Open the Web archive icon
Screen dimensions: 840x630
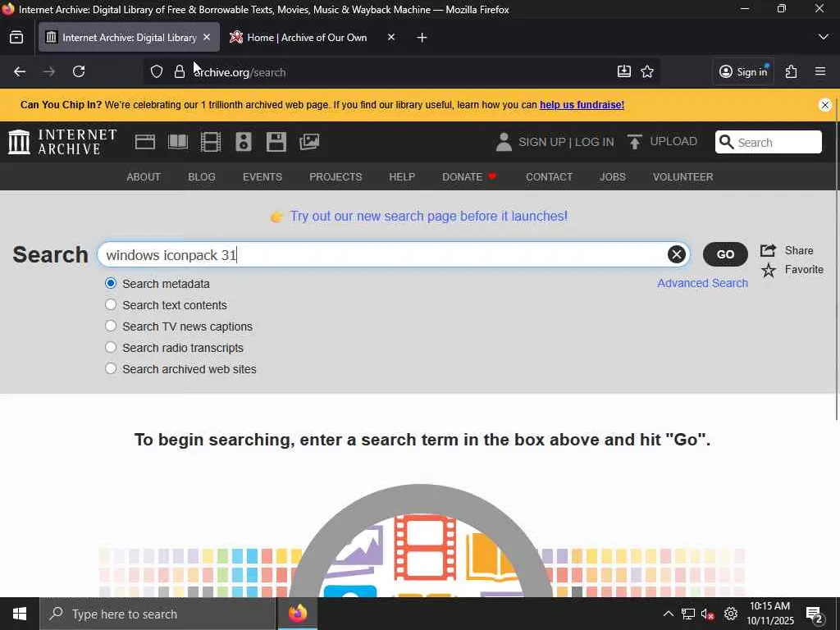145,142
